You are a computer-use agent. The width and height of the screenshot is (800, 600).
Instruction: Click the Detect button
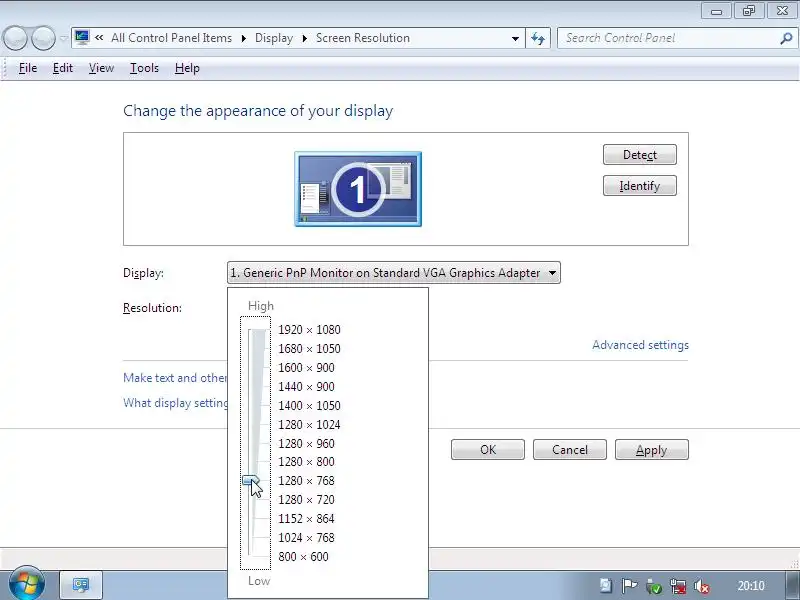click(640, 155)
